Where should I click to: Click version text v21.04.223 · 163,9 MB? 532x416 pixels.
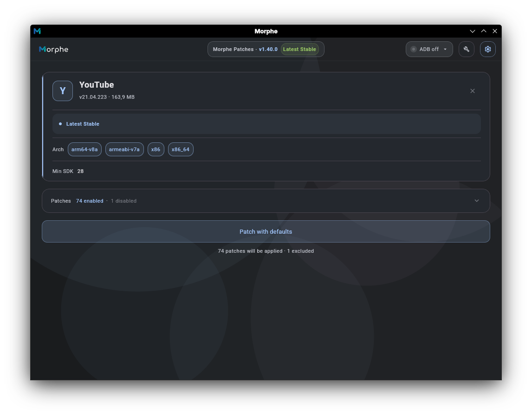tap(107, 97)
